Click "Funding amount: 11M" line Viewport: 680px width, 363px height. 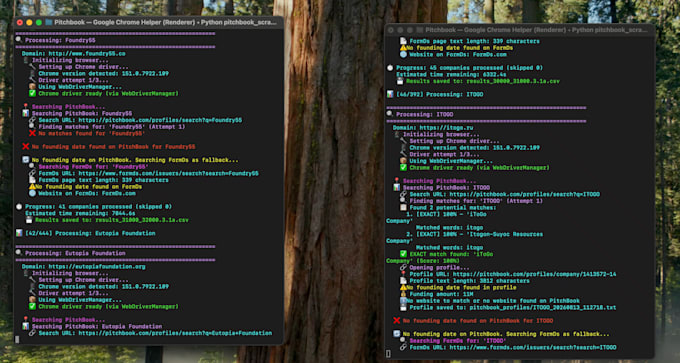pyautogui.click(x=441, y=294)
